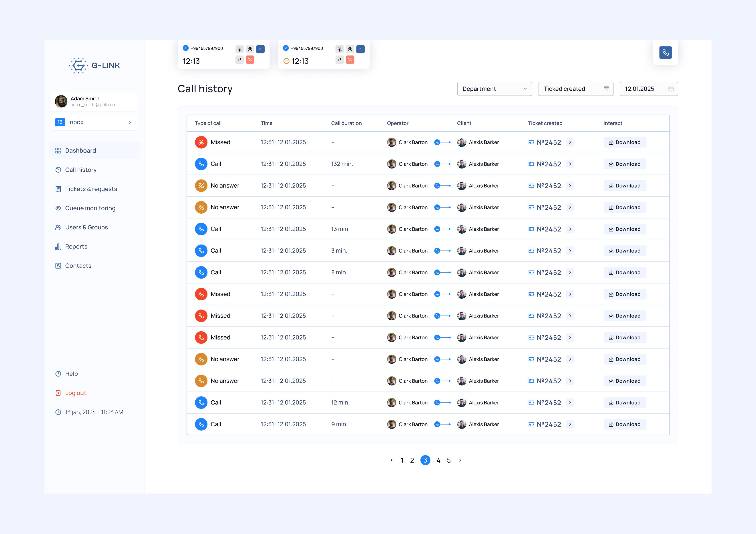This screenshot has height=534, width=756.
Task: Click the orange pause indicator next to 12:13
Action: [x=286, y=61]
